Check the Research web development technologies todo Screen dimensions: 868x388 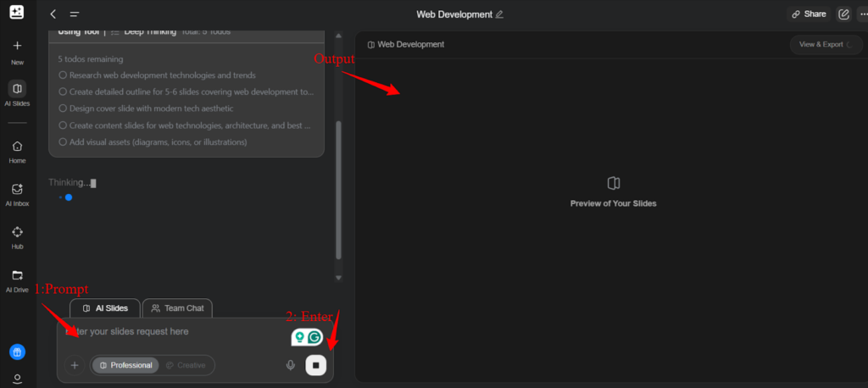(x=63, y=75)
